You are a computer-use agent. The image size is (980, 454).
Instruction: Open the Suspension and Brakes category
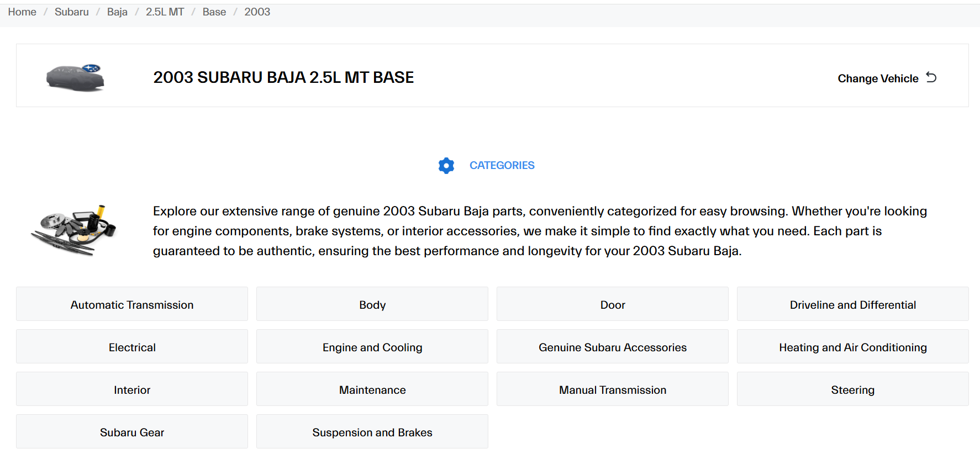[372, 432]
